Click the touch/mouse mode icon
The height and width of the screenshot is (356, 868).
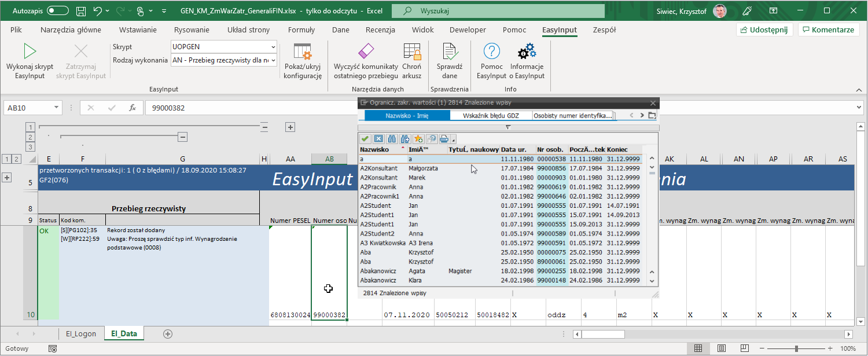139,11
